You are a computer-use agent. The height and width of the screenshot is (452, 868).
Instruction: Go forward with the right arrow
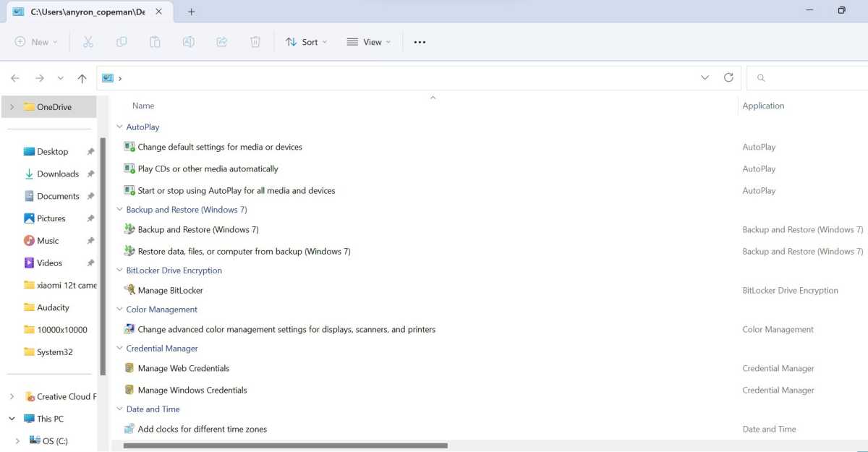[40, 78]
